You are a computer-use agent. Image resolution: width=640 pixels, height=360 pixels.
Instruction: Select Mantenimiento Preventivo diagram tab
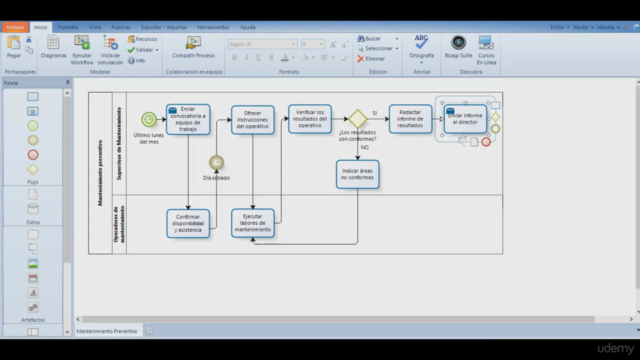click(x=107, y=331)
